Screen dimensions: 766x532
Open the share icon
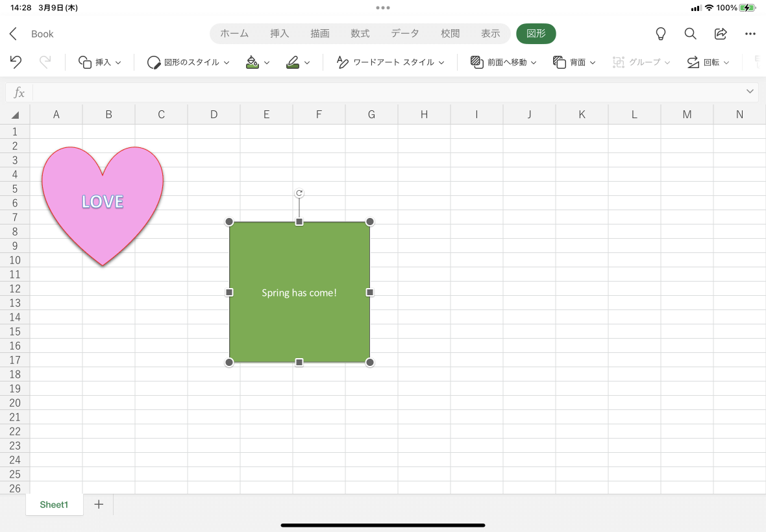click(x=721, y=34)
